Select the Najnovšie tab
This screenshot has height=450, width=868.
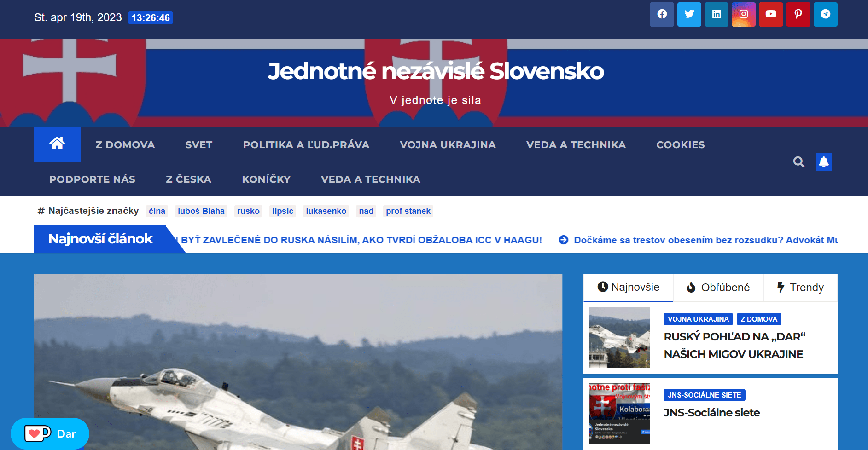628,288
